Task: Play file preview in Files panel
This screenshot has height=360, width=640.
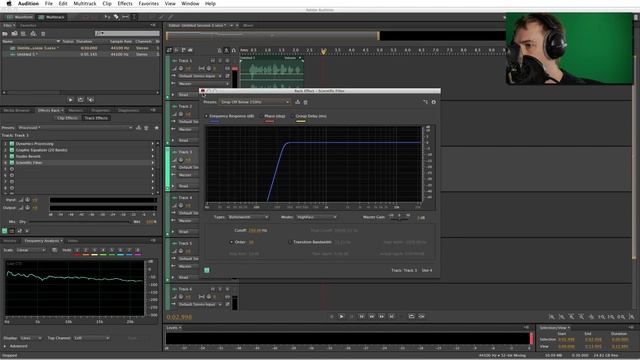Action: (71, 100)
